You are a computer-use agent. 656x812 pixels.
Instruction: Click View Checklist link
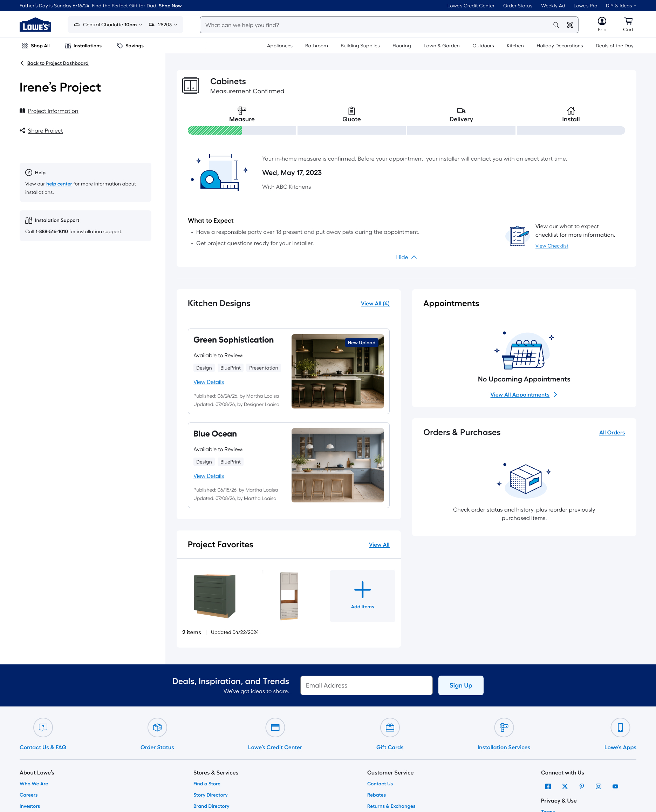[x=552, y=246]
